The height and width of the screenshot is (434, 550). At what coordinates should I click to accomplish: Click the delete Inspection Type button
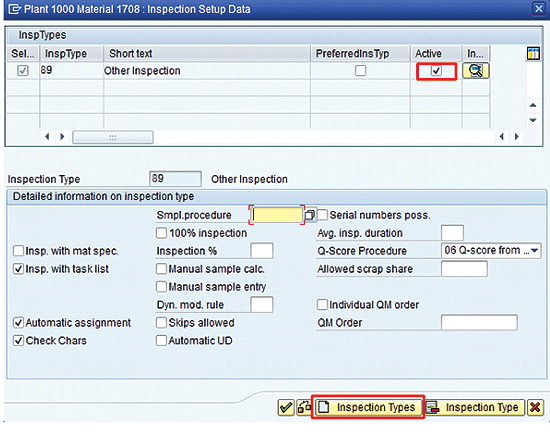475,407
